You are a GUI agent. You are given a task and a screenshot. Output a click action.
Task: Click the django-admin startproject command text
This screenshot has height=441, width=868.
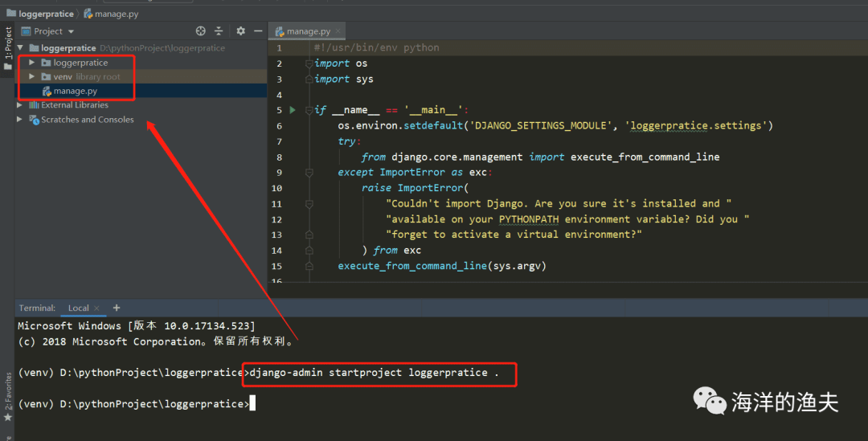374,373
